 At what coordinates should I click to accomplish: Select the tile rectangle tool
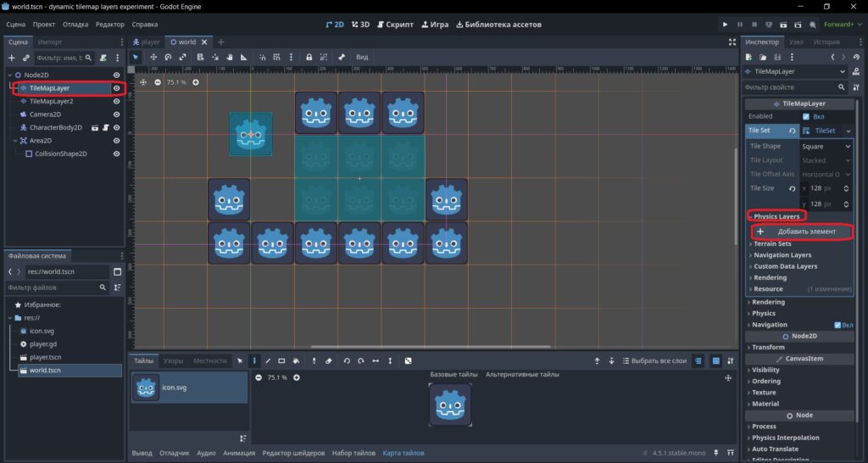[x=281, y=360]
